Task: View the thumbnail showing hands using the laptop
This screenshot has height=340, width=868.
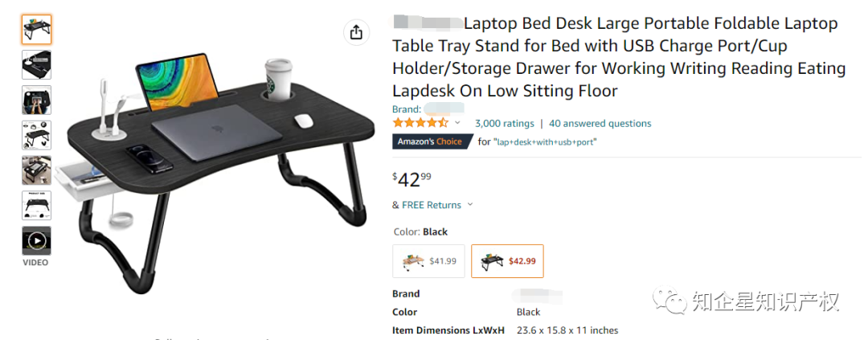Action: (x=36, y=100)
